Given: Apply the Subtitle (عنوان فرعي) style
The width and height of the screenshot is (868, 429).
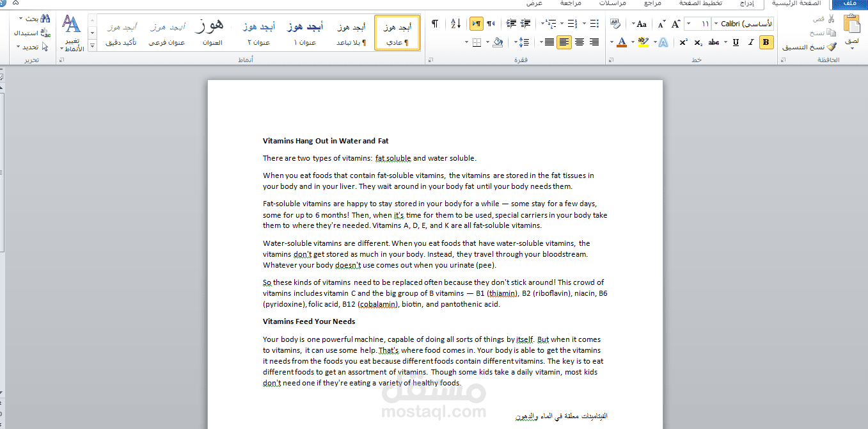Looking at the screenshot, I should pyautogui.click(x=167, y=33).
